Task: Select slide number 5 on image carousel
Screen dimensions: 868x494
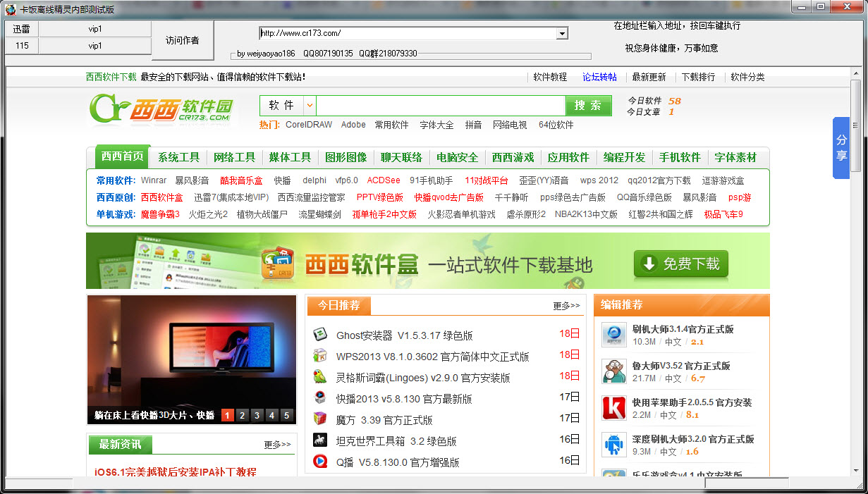Action: (286, 415)
